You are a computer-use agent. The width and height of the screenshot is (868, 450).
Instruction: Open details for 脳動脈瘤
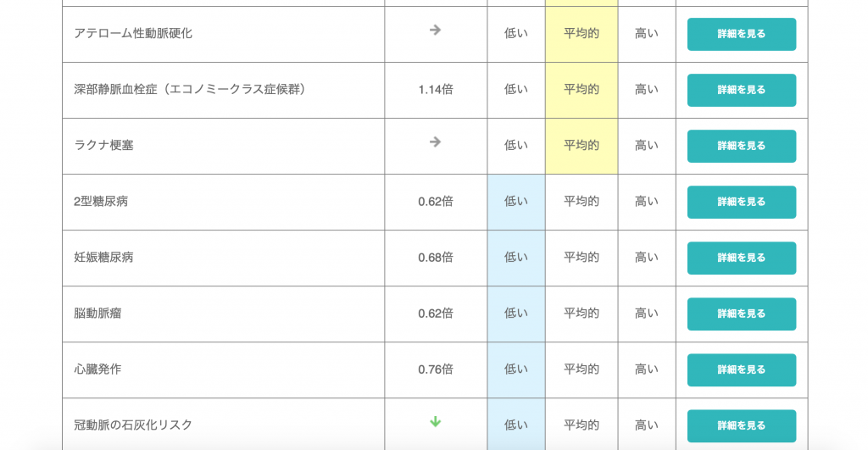[741, 314]
